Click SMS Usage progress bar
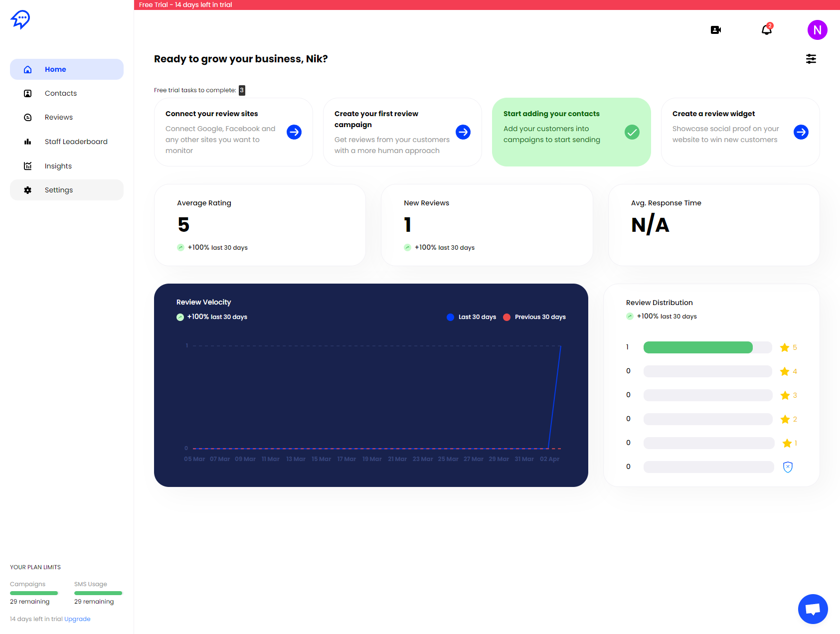Viewport: 840px width, 634px height. (x=98, y=593)
